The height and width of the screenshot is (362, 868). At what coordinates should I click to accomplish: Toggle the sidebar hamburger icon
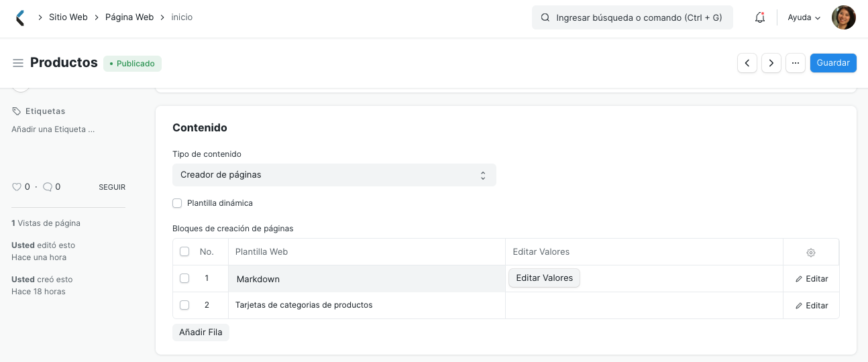pos(18,63)
